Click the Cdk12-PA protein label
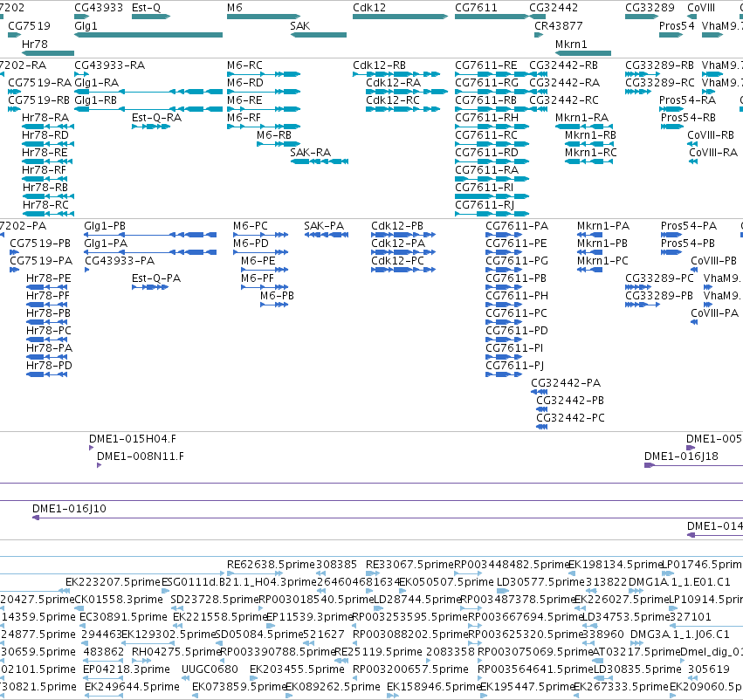Viewport: 743px width, 700px height. (398, 243)
